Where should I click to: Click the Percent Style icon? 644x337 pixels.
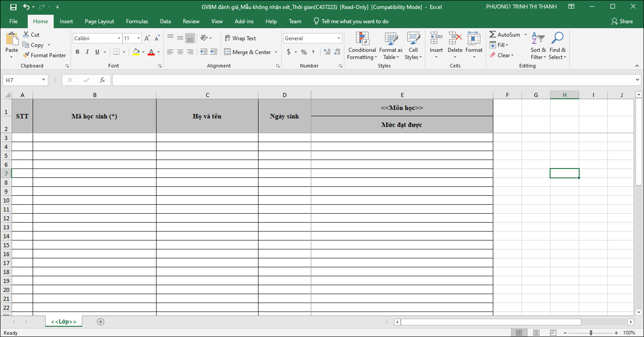pos(304,52)
